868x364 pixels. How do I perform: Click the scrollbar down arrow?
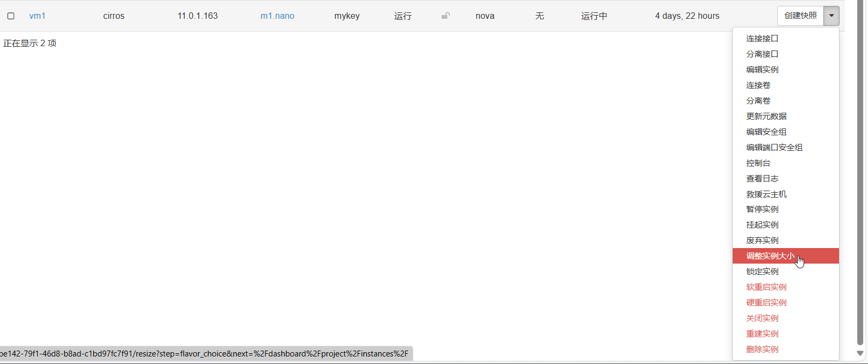tap(860, 354)
